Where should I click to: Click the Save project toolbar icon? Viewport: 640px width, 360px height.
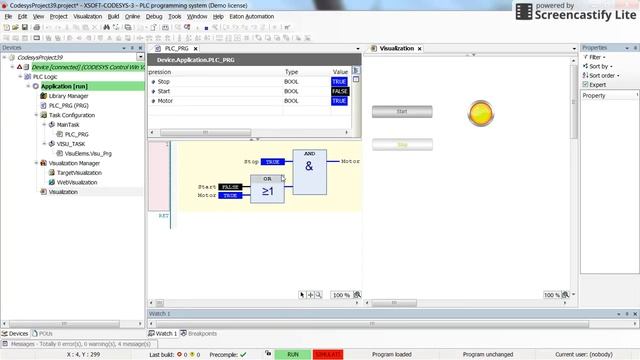(24, 27)
